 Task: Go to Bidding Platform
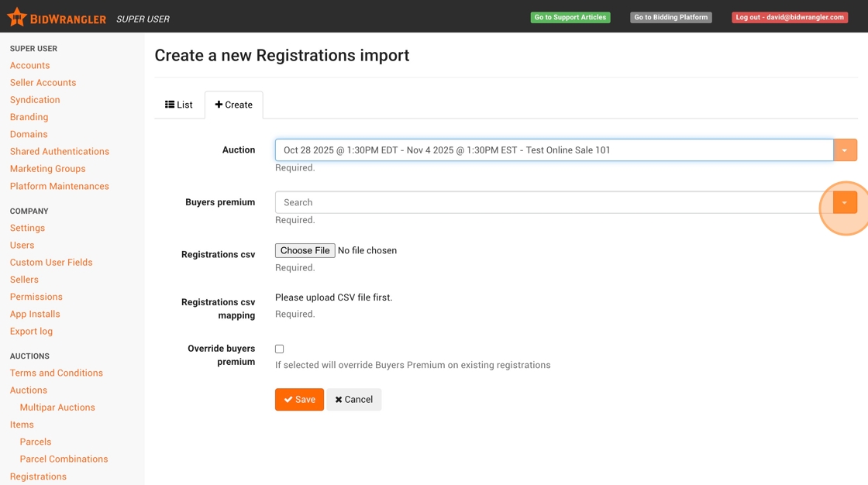671,17
